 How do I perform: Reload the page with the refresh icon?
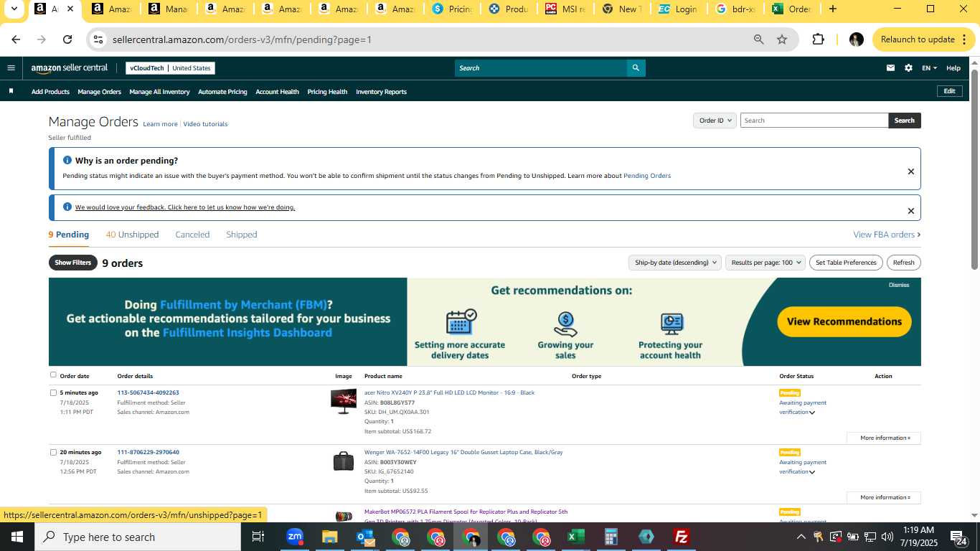pyautogui.click(x=67, y=39)
